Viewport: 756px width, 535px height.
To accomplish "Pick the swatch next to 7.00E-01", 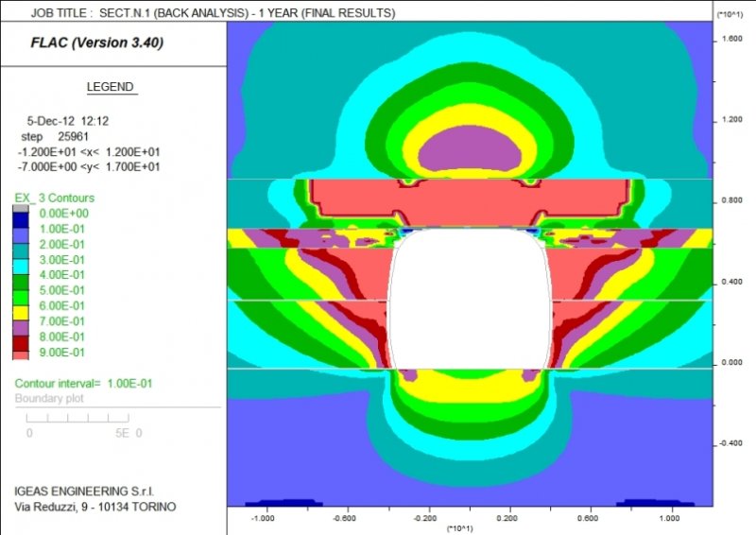I will pyautogui.click(x=20, y=321).
